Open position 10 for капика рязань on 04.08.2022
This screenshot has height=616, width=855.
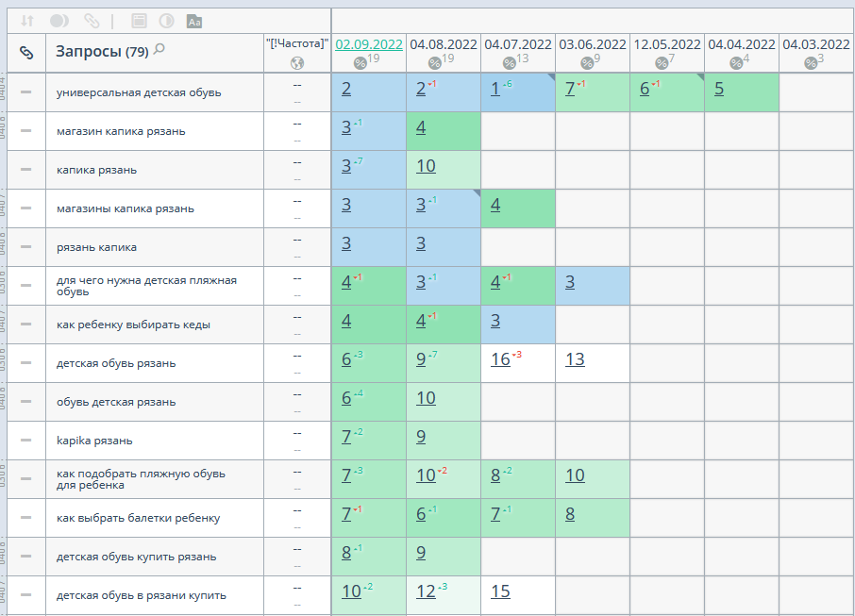[x=426, y=166]
